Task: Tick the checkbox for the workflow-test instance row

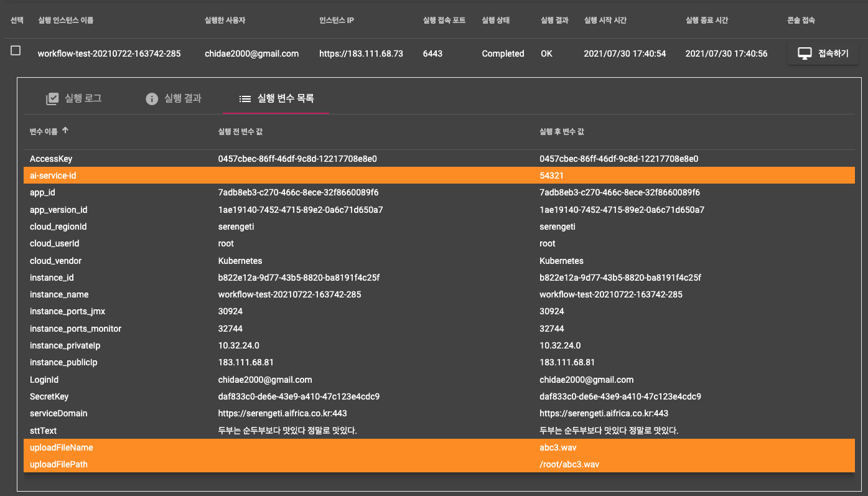Action: click(16, 51)
